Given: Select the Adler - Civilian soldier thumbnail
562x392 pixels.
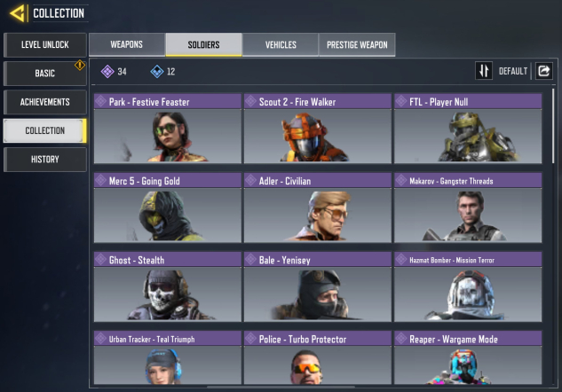Looking at the screenshot, I should [x=318, y=216].
